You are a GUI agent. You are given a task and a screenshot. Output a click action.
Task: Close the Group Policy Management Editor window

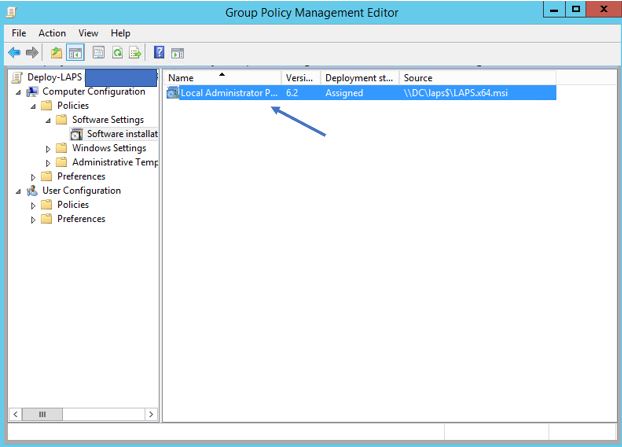(x=604, y=10)
